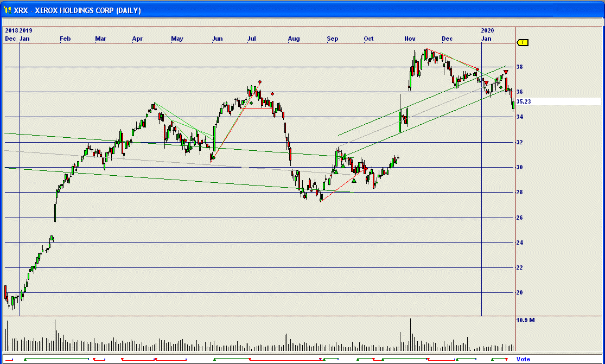Select the green diamond marker in January 2020
The height and width of the screenshot is (364, 605).
[x=501, y=87]
